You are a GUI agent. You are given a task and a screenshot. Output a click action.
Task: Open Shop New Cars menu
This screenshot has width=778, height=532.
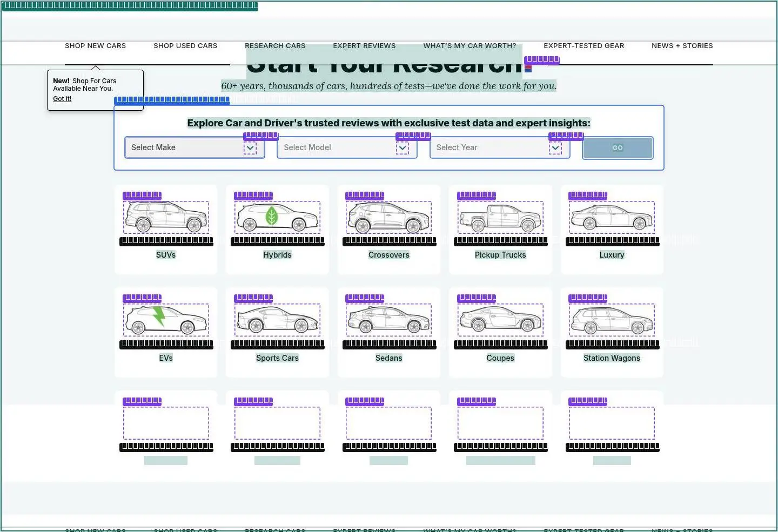95,46
